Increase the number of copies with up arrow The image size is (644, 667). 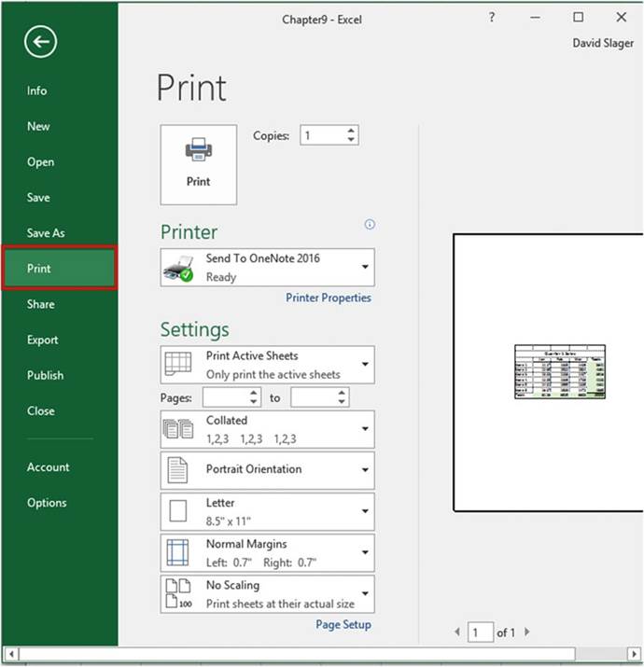(x=351, y=131)
